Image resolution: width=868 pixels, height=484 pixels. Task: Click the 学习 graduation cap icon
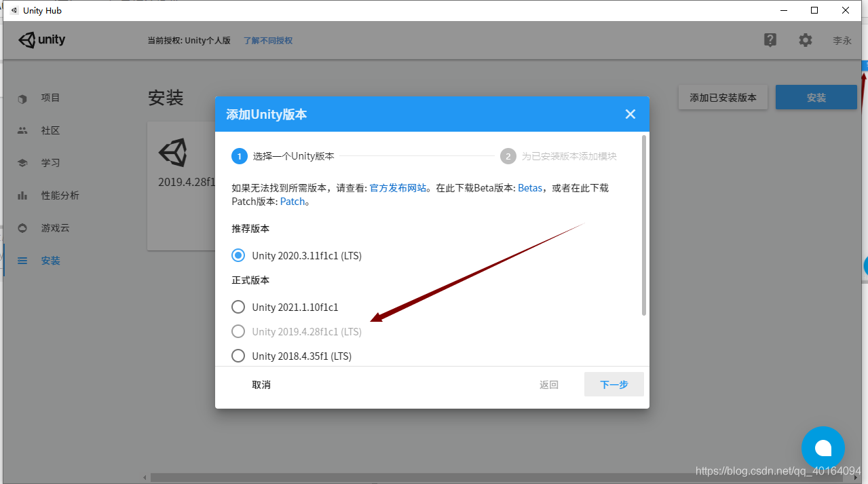tap(22, 163)
